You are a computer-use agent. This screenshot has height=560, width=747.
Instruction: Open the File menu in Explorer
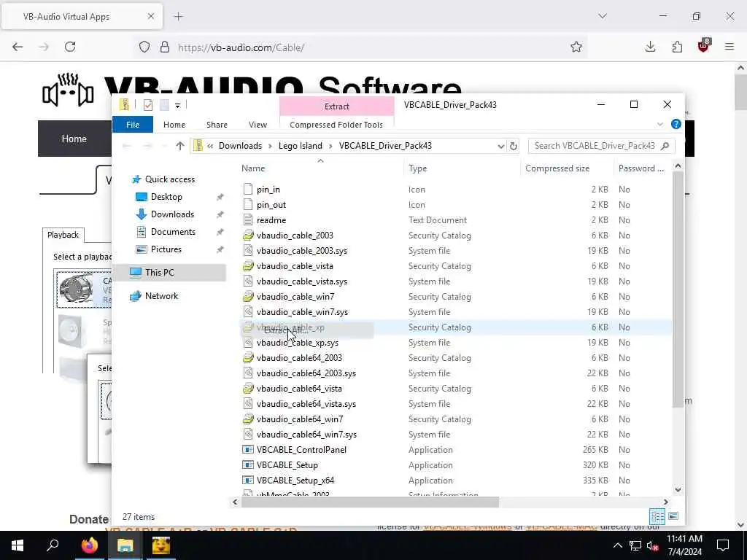tap(133, 125)
